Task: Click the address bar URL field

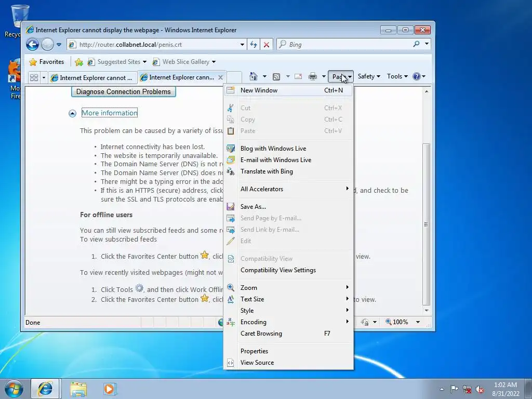Action: coord(153,45)
